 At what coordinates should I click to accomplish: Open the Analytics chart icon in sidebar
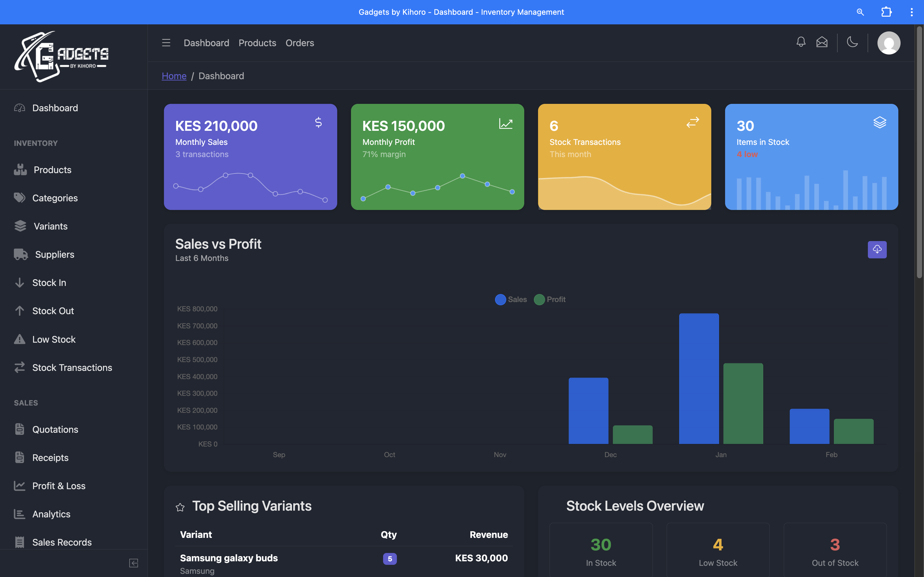point(20,514)
